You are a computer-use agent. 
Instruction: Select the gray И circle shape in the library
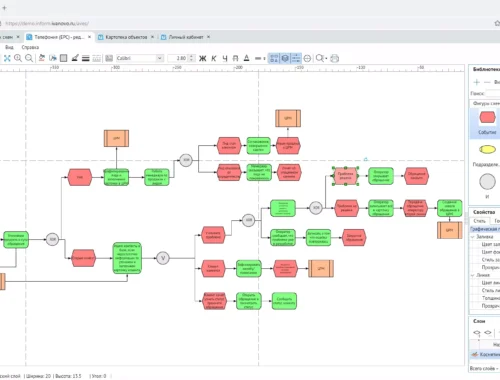pos(487,182)
